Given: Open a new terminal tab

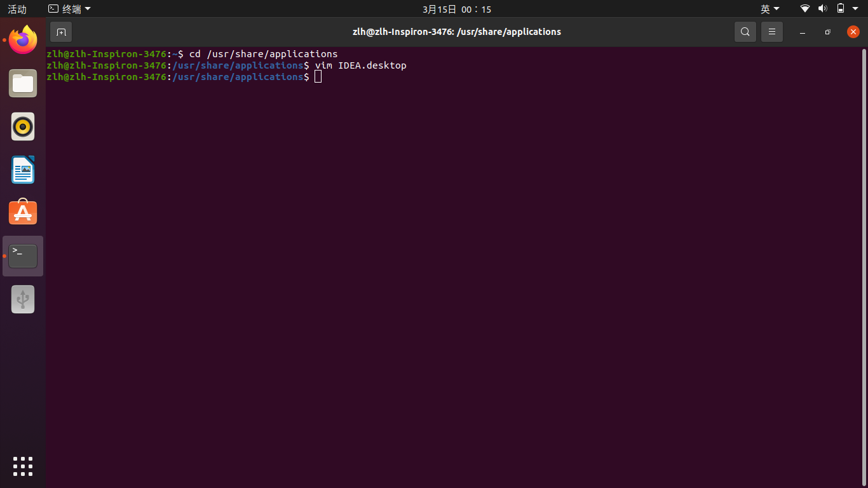Looking at the screenshot, I should point(61,32).
